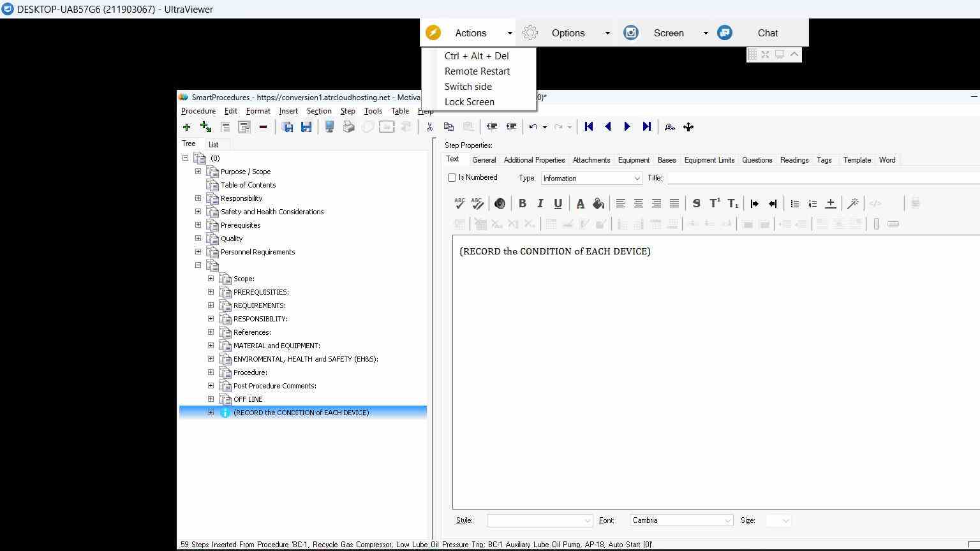The width and height of the screenshot is (980, 551).
Task: Open the Section menu
Action: pyautogui.click(x=318, y=111)
